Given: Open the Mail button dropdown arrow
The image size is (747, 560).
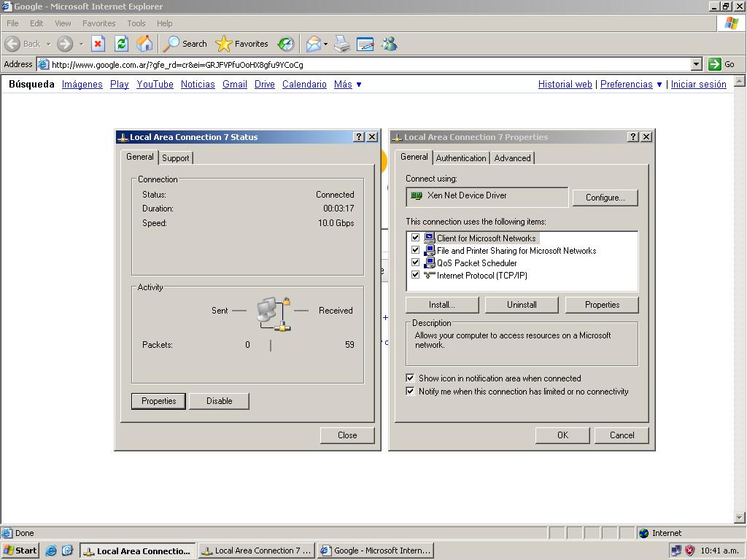Looking at the screenshot, I should tap(325, 44).
